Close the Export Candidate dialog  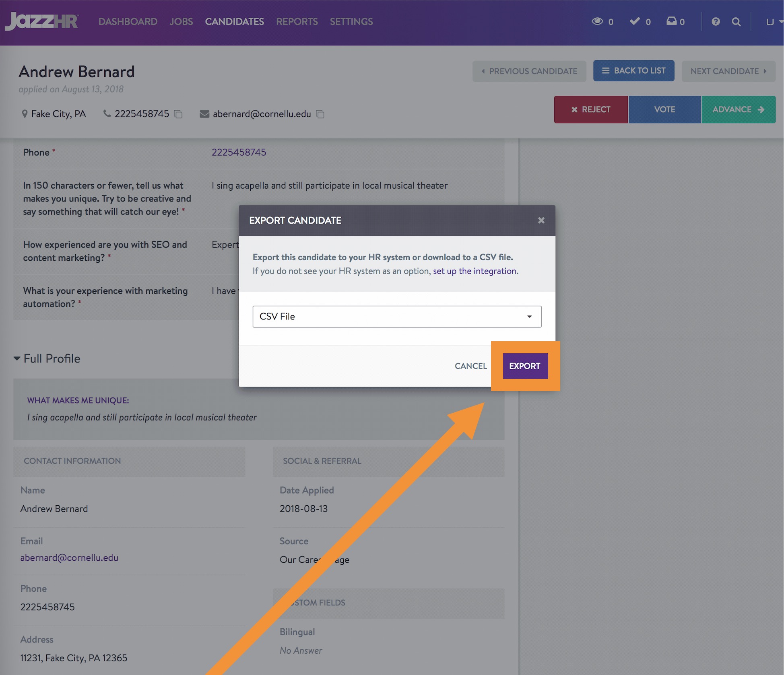click(541, 220)
